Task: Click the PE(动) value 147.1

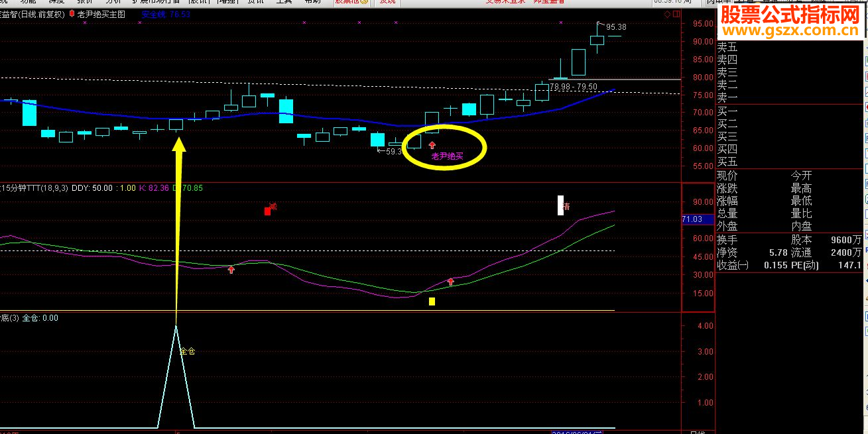Action: 850,265
